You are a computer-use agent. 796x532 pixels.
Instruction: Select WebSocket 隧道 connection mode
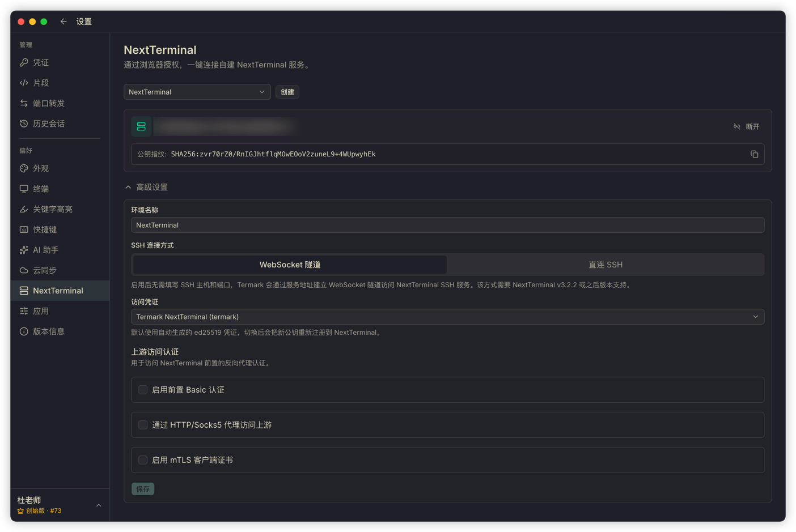tap(290, 265)
